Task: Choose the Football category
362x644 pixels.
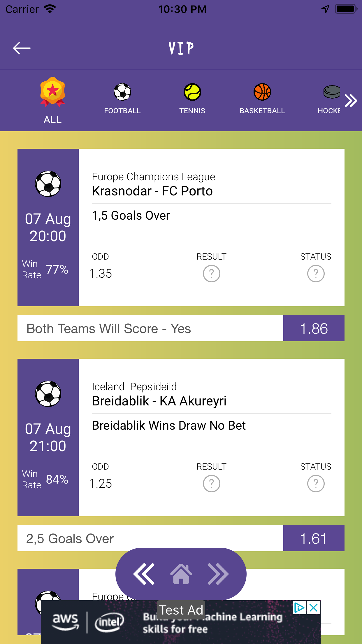Action: pos(122,92)
